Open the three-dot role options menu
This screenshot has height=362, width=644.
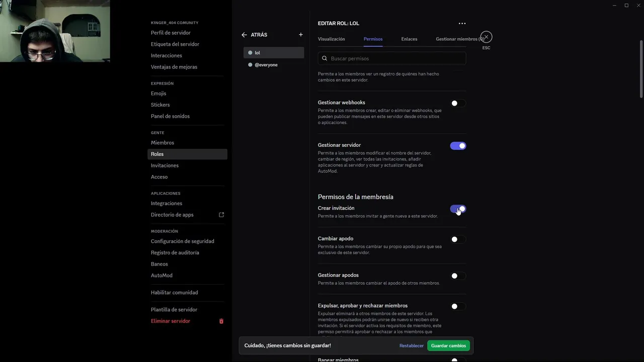[462, 24]
